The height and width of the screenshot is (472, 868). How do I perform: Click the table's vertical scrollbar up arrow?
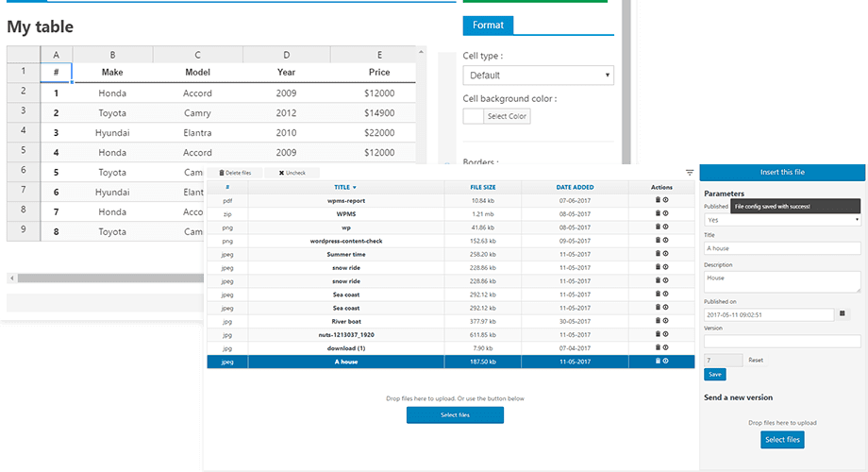point(422,52)
